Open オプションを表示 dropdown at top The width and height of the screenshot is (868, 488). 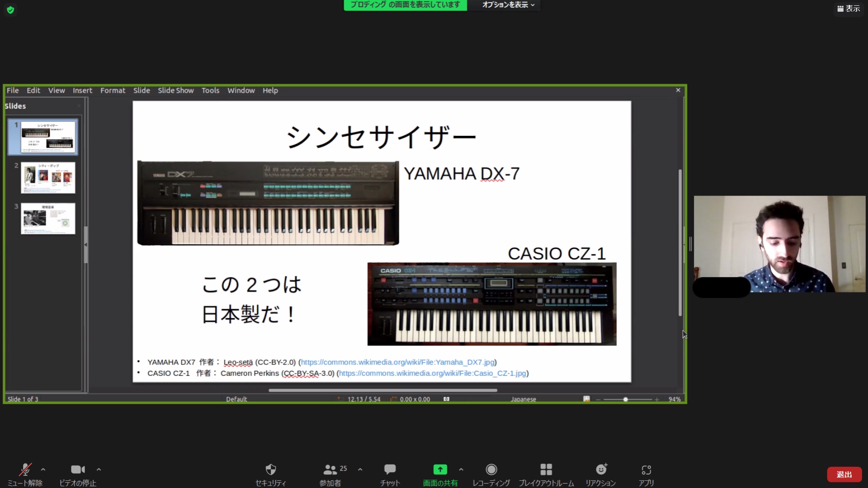pyautogui.click(x=508, y=5)
